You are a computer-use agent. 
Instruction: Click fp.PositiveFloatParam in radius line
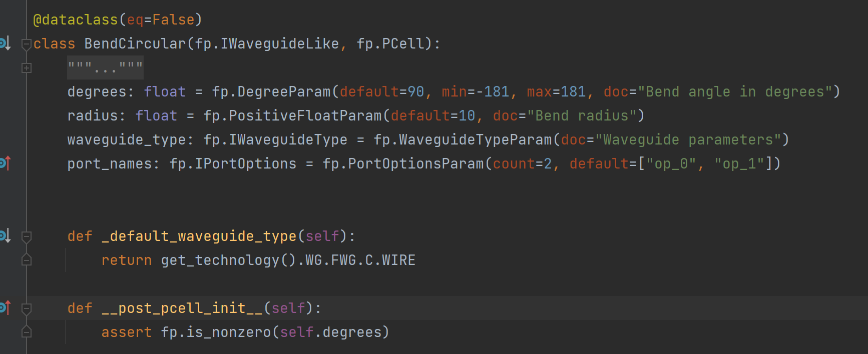(292, 115)
